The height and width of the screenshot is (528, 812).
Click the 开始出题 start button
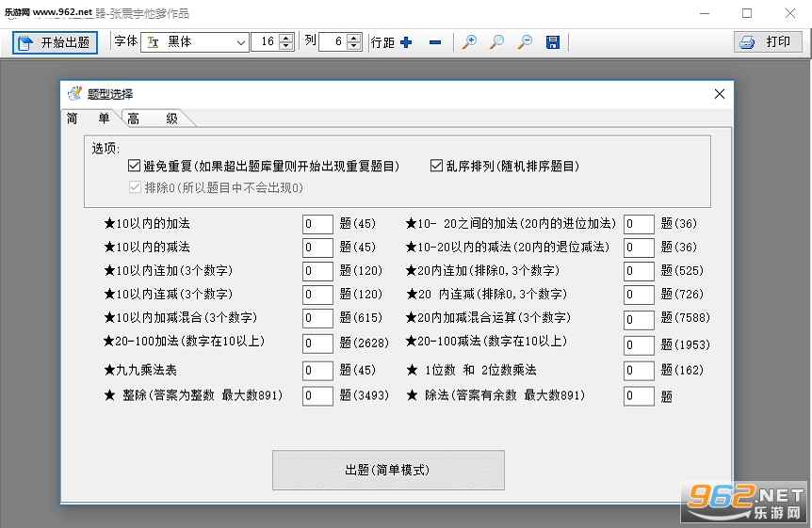(x=55, y=42)
